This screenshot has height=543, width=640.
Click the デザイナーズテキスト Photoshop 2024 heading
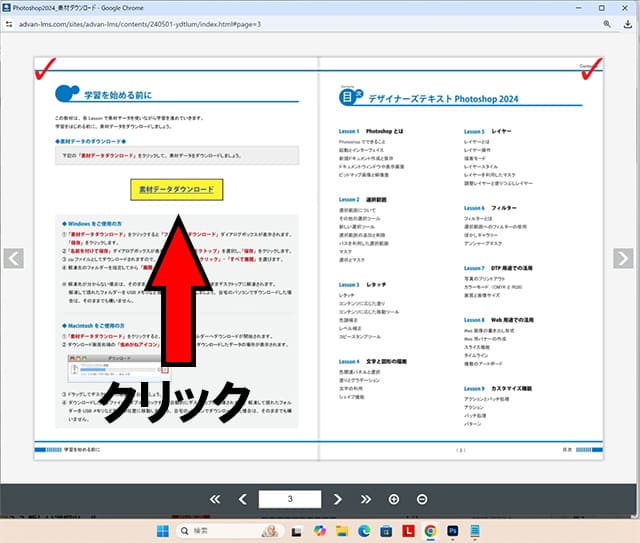(x=443, y=99)
